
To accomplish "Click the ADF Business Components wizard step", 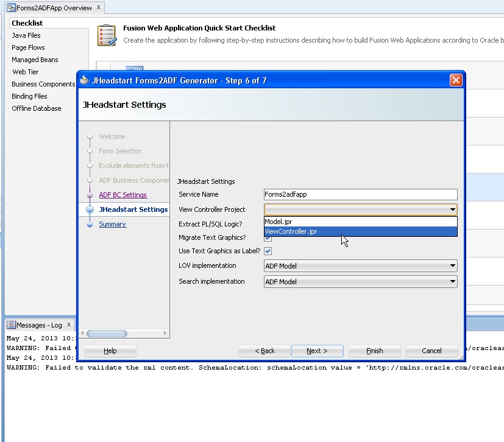I will click(x=133, y=180).
